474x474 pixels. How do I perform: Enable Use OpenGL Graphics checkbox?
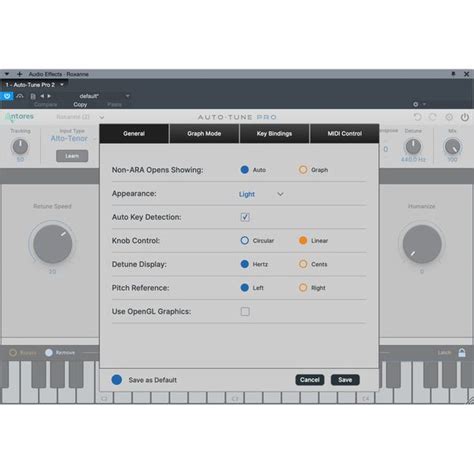click(x=245, y=311)
